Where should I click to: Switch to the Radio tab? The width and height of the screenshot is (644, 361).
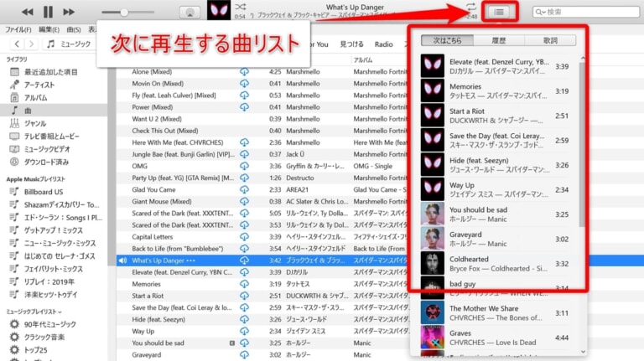[x=383, y=44]
